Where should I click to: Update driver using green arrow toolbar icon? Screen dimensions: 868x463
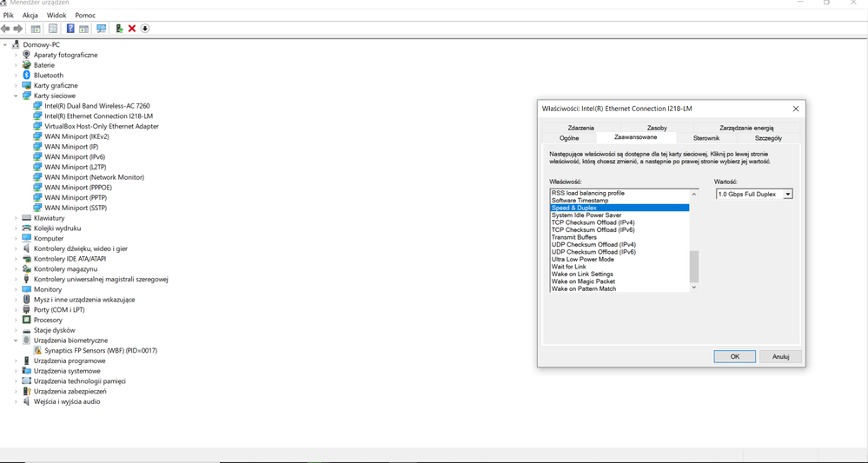(119, 28)
